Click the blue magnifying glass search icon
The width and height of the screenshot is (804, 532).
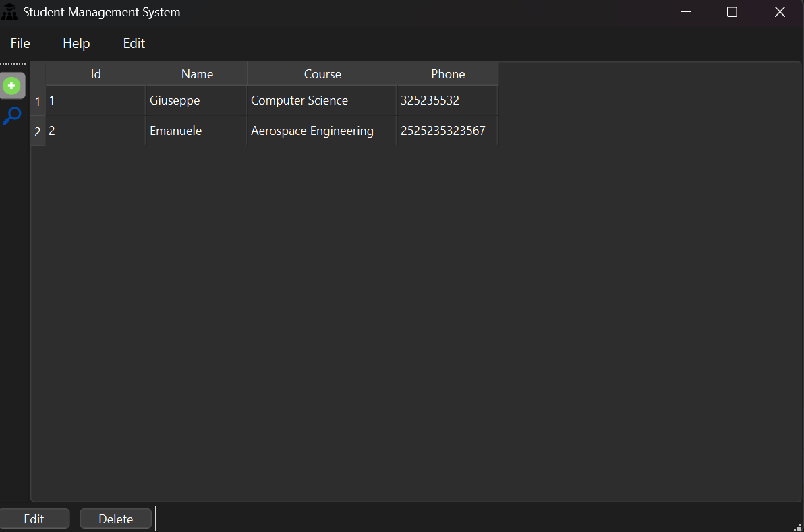11,116
